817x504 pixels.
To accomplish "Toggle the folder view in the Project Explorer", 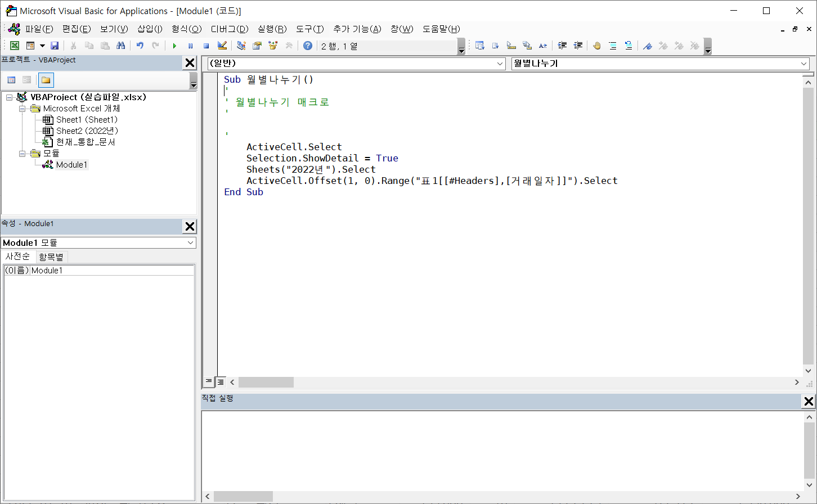I will pyautogui.click(x=46, y=80).
